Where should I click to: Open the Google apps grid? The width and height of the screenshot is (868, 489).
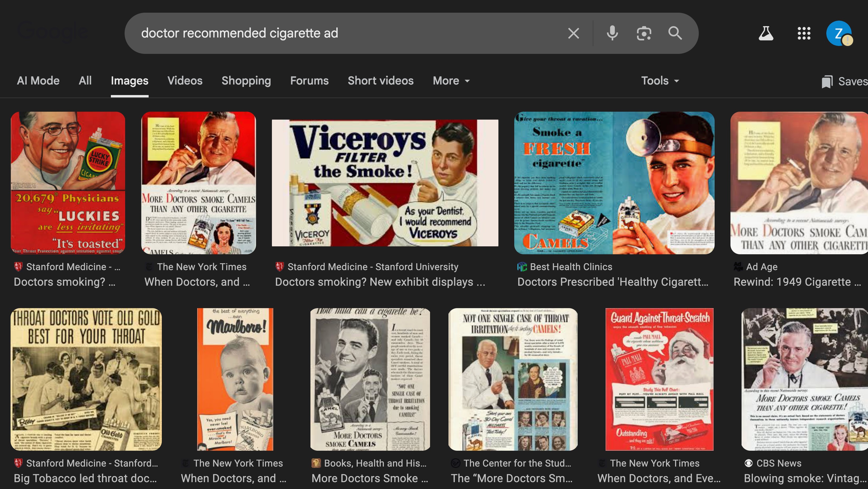804,33
